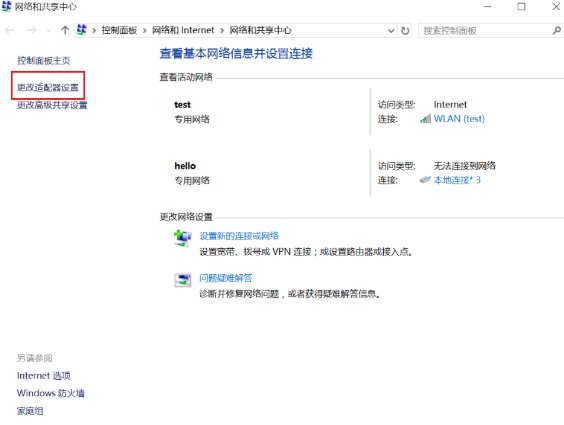Screen dimensions: 564x425
Task: Open 本地连接* 3 connection link
Action: [457, 180]
